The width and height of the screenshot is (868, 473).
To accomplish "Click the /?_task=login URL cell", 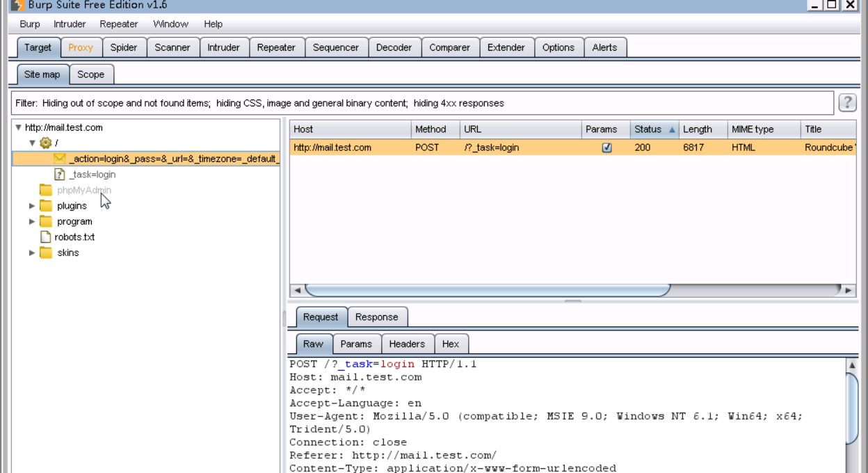I will click(521, 147).
